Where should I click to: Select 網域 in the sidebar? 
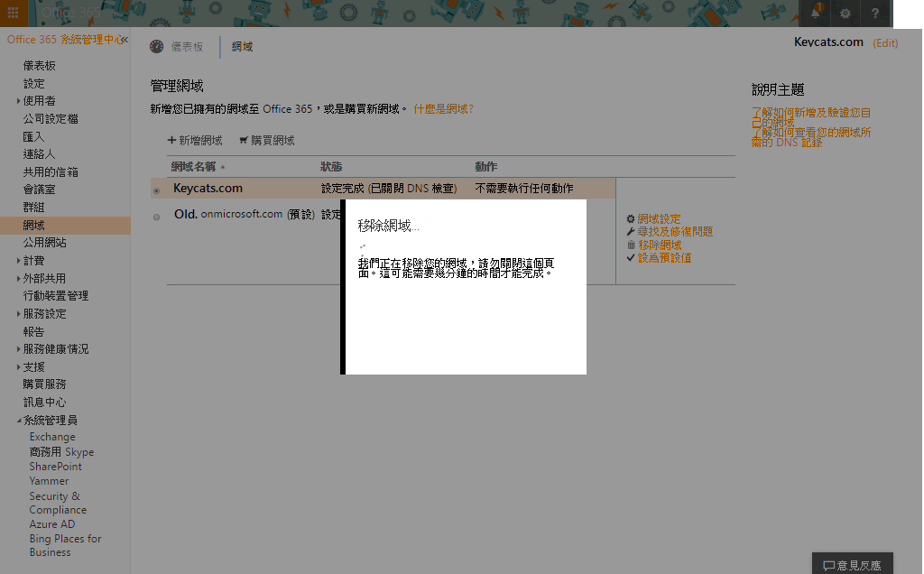(x=65, y=225)
